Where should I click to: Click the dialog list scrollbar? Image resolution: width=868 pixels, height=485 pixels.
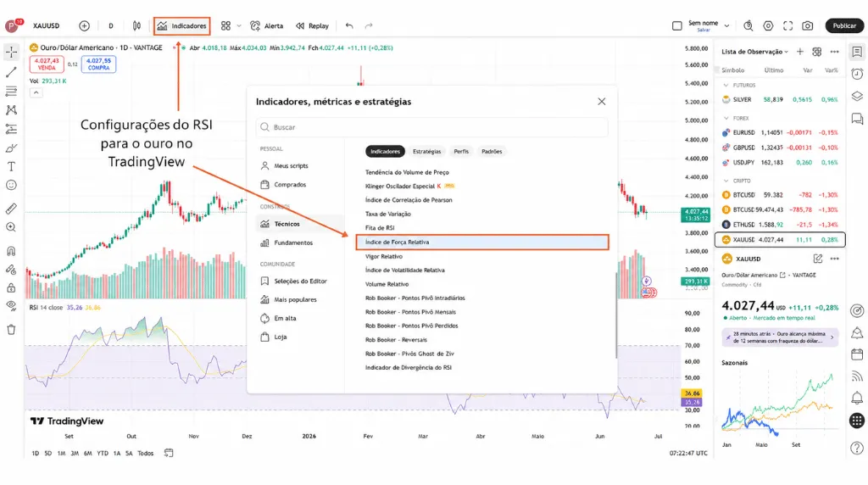pyautogui.click(x=615, y=315)
